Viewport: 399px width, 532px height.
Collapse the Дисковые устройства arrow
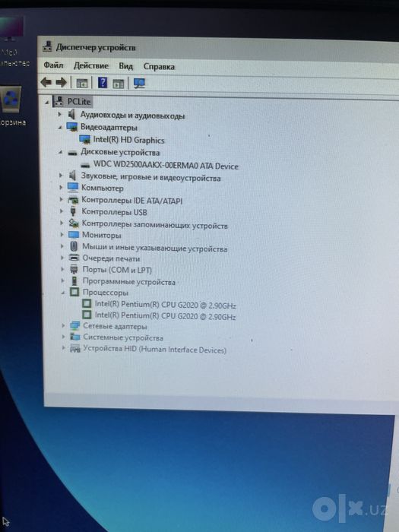pyautogui.click(x=60, y=153)
